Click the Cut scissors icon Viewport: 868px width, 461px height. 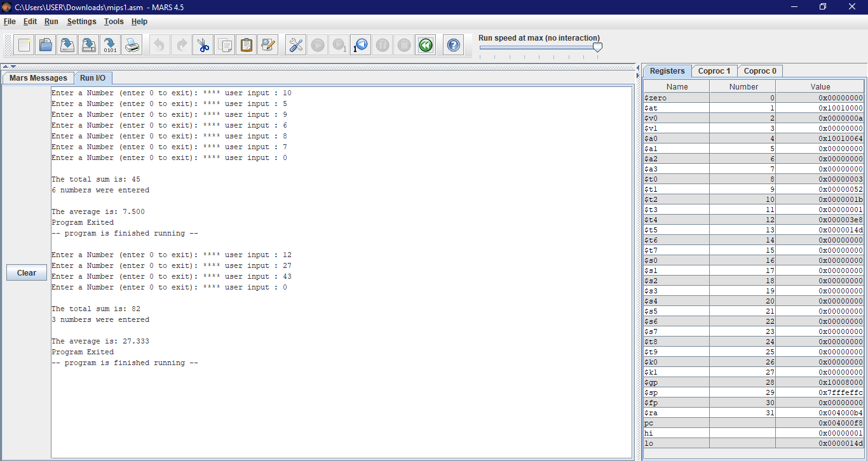point(203,45)
